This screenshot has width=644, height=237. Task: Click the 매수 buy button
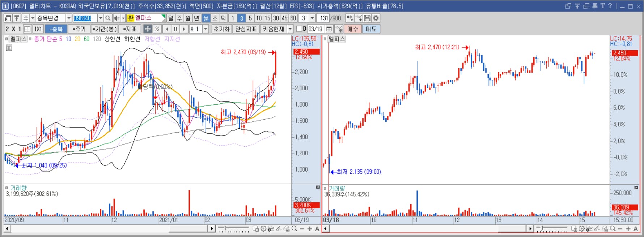coord(352,29)
